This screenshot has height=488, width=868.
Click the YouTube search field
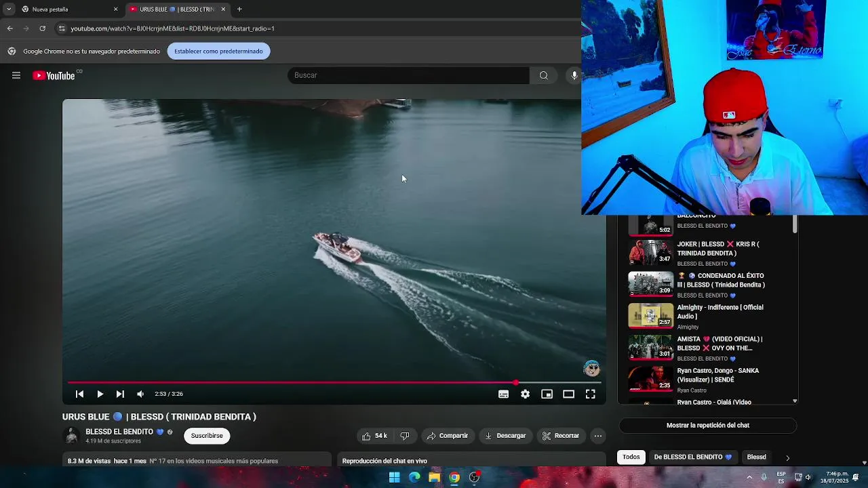(408, 75)
